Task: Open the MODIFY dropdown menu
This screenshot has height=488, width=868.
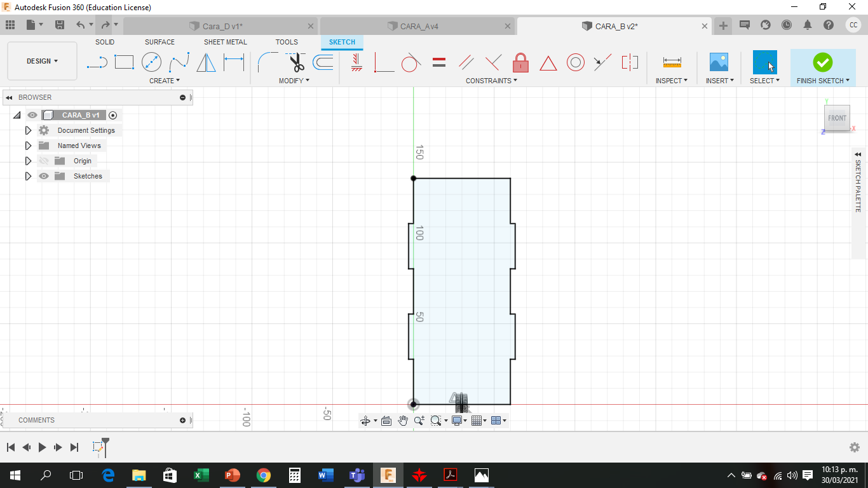Action: click(x=294, y=81)
